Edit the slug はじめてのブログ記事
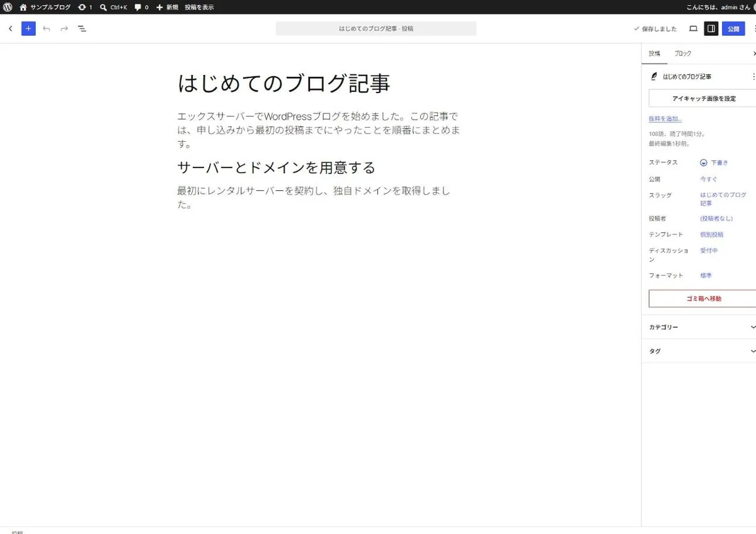 723,199
